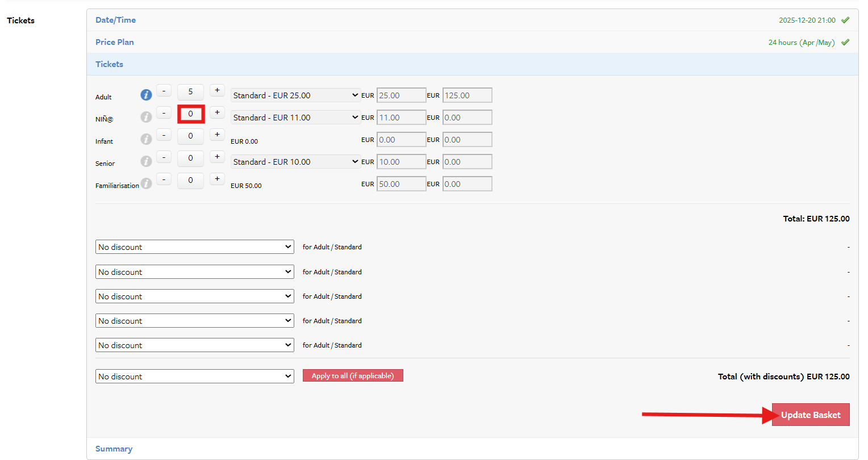Click the Senior total price field
The height and width of the screenshot is (460, 868).
pos(468,162)
